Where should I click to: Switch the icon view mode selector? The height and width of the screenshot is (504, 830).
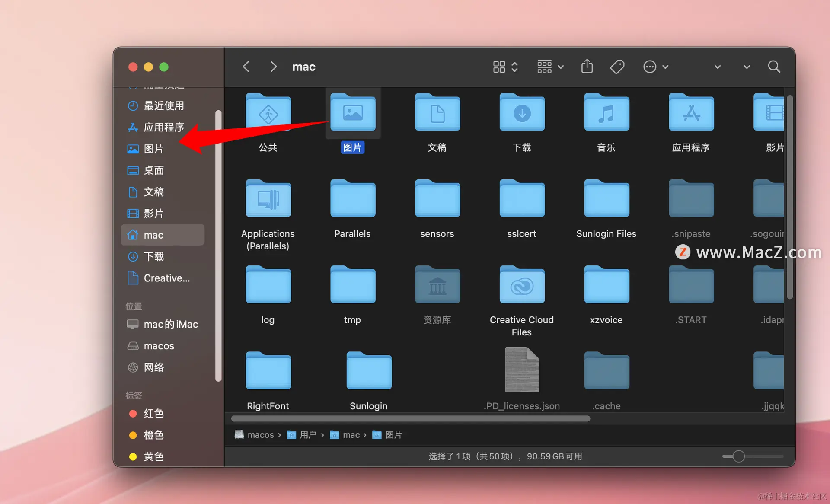tap(505, 67)
